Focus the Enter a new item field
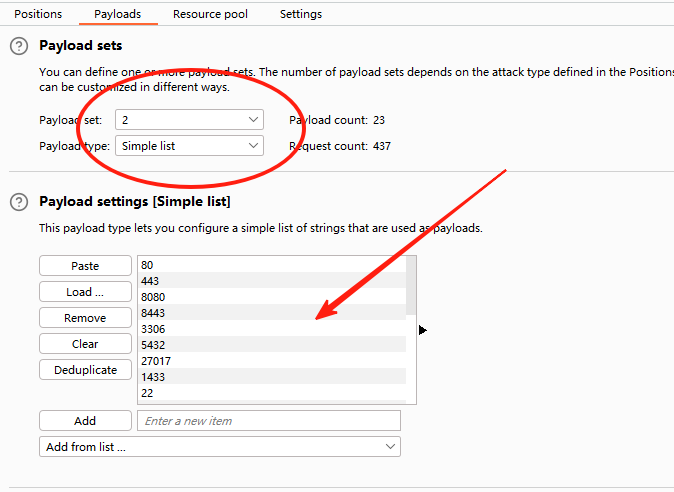 (269, 421)
